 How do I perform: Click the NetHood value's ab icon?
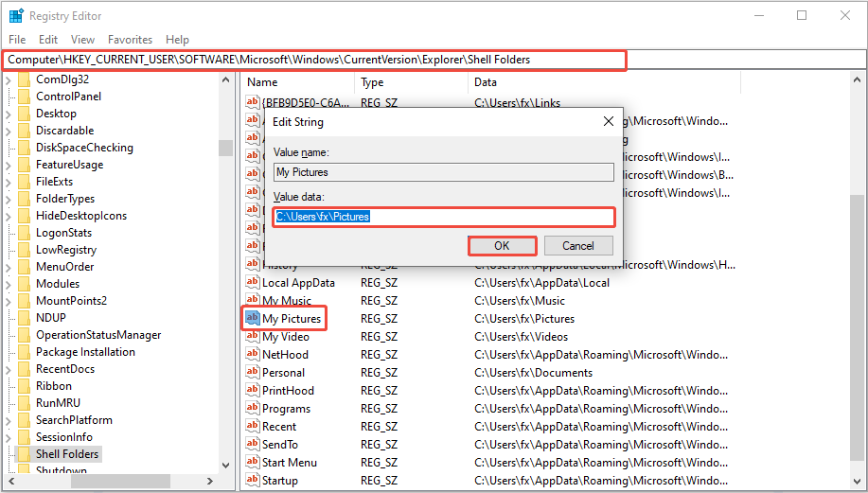(253, 354)
